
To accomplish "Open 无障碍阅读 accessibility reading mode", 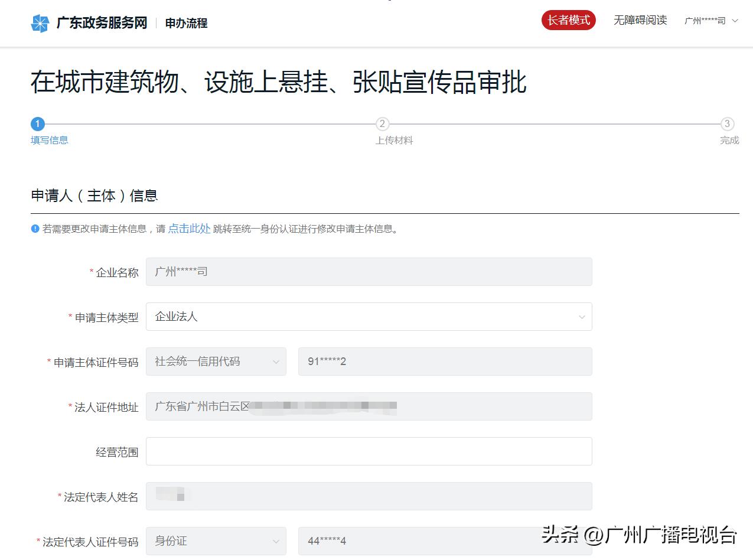I will 640,20.
